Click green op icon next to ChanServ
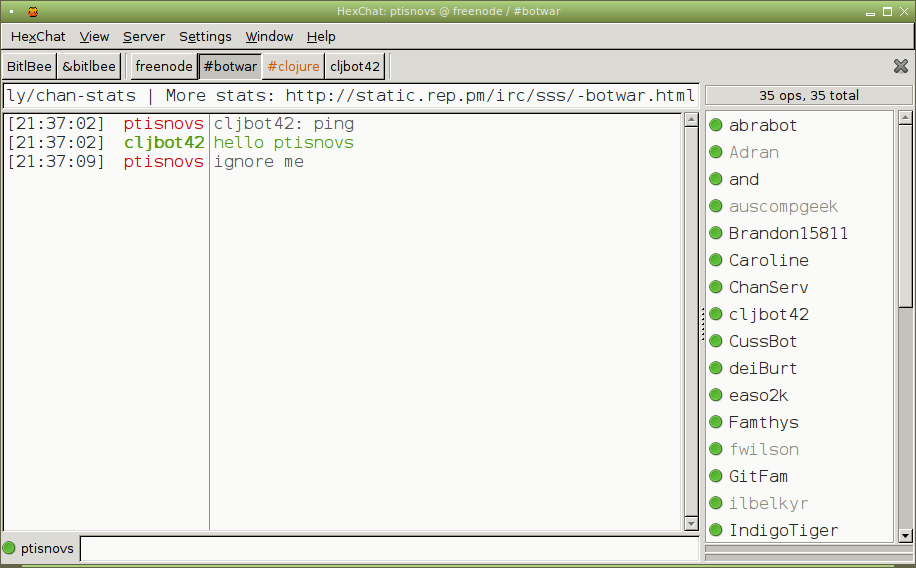Screen dimensions: 916x568 pos(716,287)
